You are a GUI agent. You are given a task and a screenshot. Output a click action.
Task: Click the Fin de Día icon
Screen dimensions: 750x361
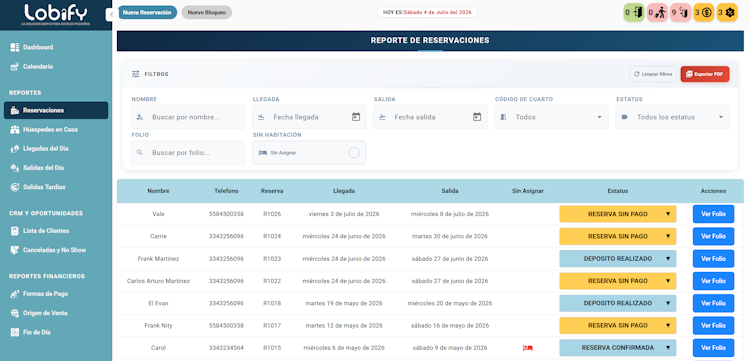pos(14,332)
